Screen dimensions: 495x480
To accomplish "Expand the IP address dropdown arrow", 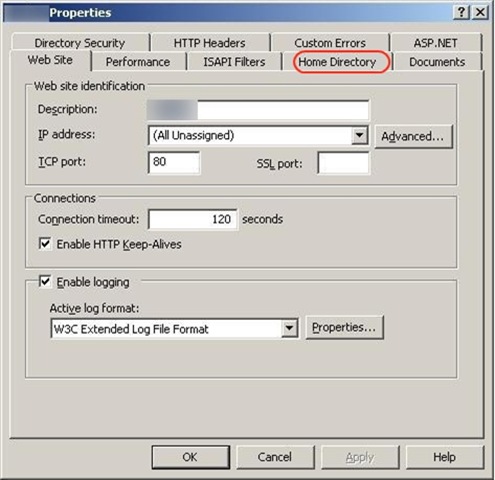I will [359, 135].
